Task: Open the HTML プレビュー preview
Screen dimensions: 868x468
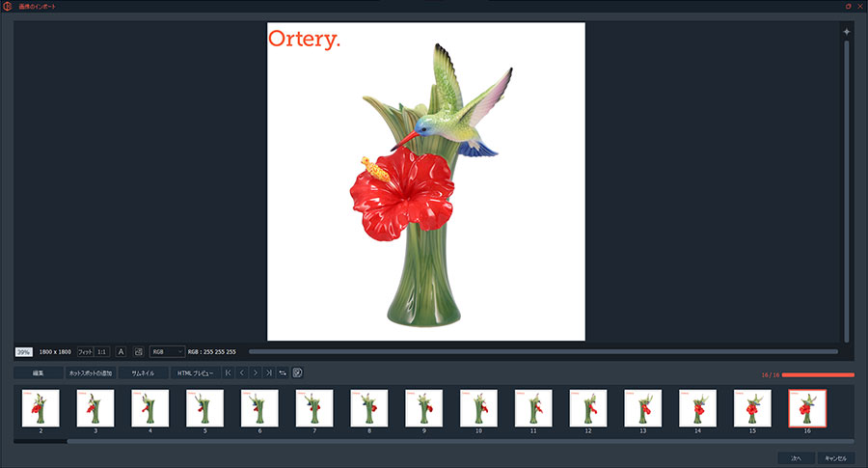Action: click(195, 372)
